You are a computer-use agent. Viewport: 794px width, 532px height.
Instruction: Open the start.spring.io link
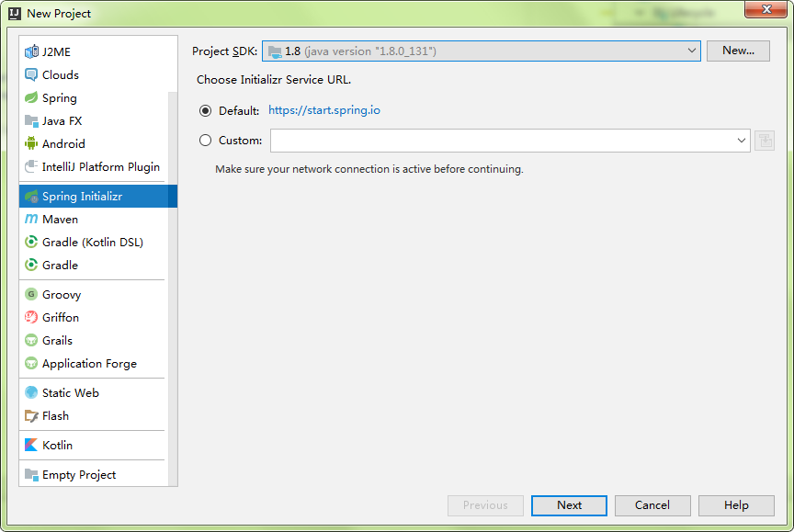coord(324,110)
